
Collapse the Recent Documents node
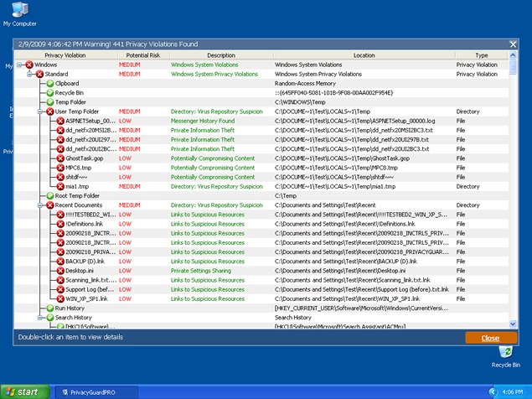pyautogui.click(x=39, y=205)
